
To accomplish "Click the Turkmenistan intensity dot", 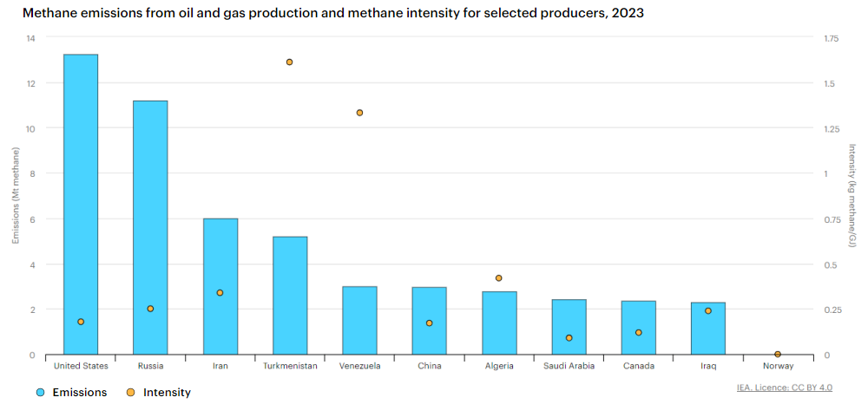I will click(290, 62).
